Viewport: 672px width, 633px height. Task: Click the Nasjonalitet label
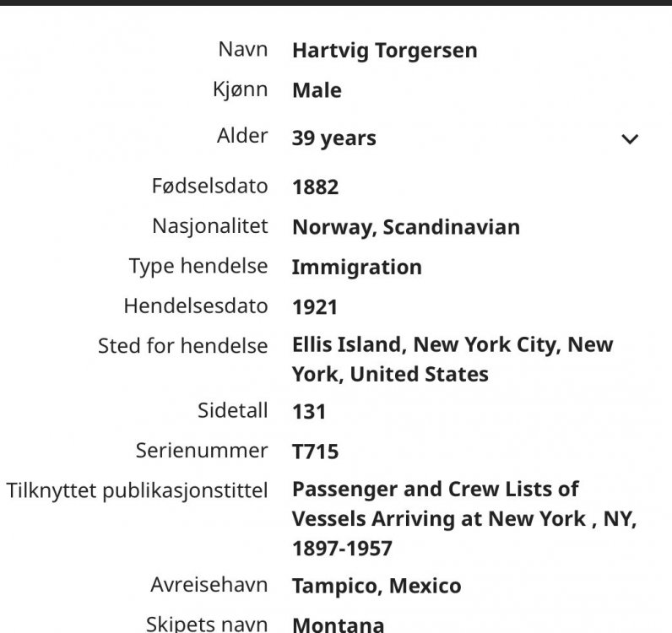coord(209,226)
